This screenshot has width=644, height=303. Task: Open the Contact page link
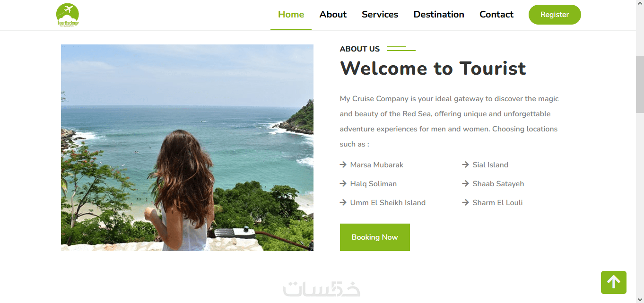[496, 14]
